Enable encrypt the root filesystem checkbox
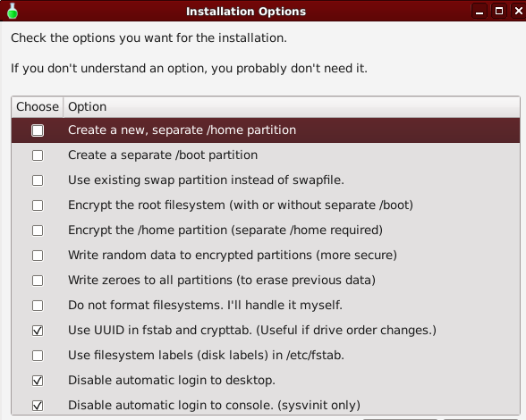 pyautogui.click(x=38, y=206)
